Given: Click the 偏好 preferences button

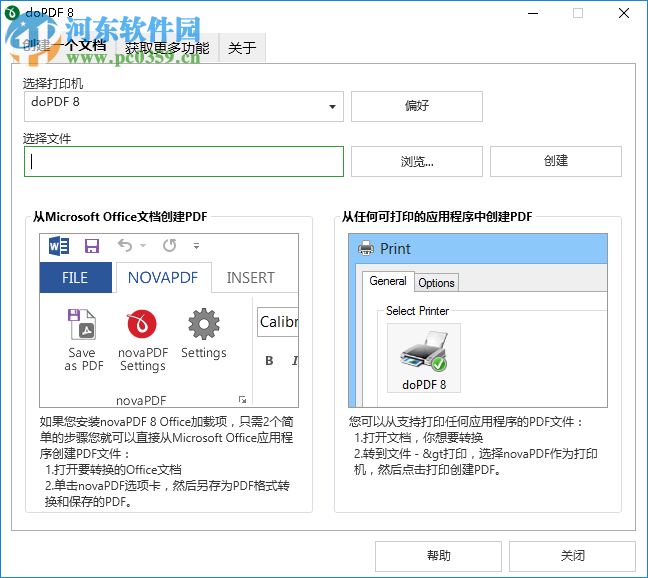Looking at the screenshot, I should pos(417,107).
